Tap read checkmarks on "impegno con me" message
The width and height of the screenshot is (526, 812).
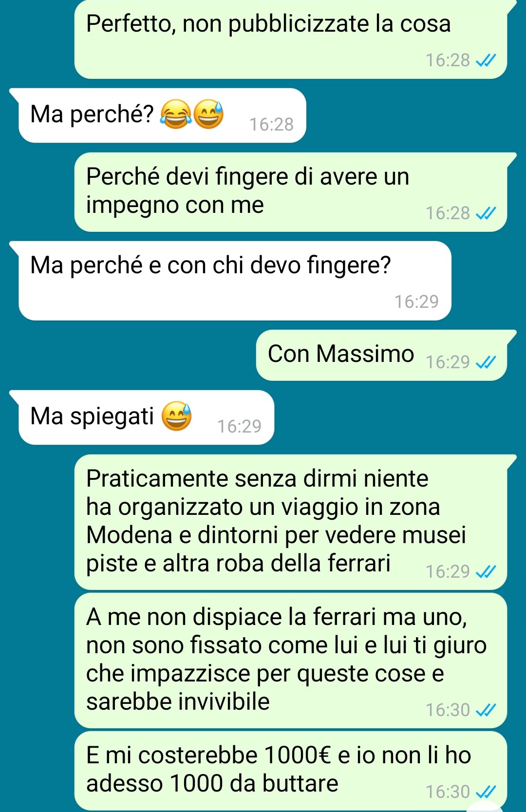(486, 213)
